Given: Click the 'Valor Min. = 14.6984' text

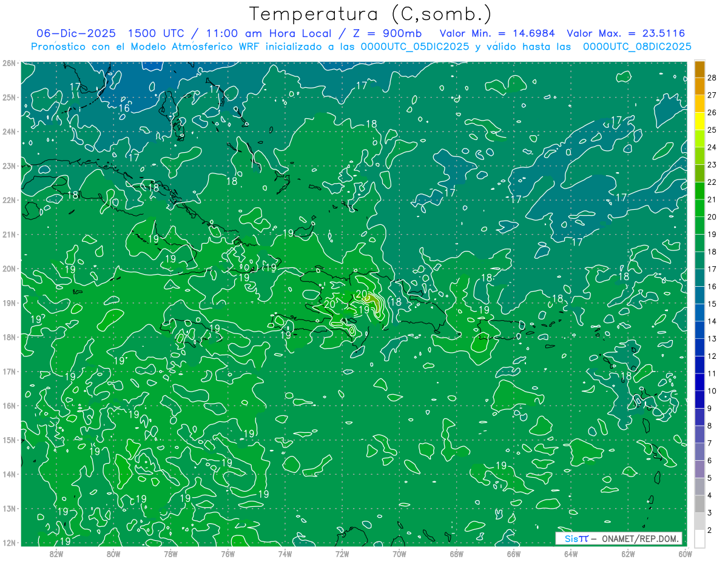Looking at the screenshot, I should (497, 33).
